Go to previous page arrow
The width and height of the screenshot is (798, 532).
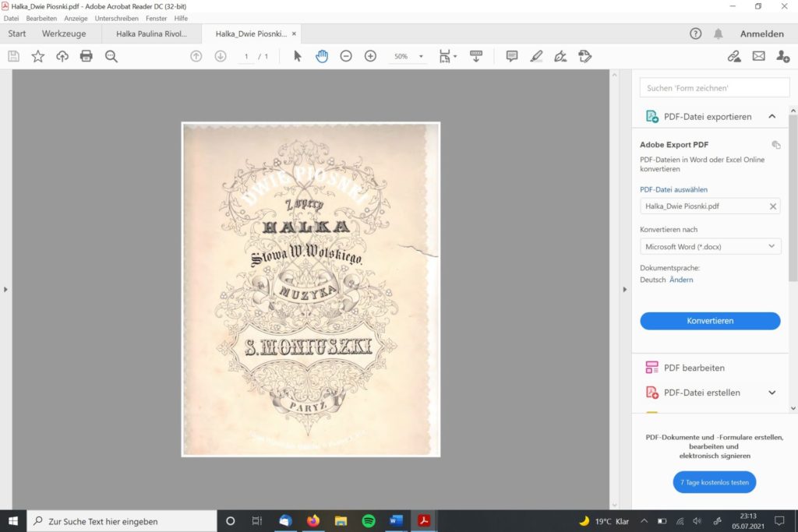(x=196, y=56)
